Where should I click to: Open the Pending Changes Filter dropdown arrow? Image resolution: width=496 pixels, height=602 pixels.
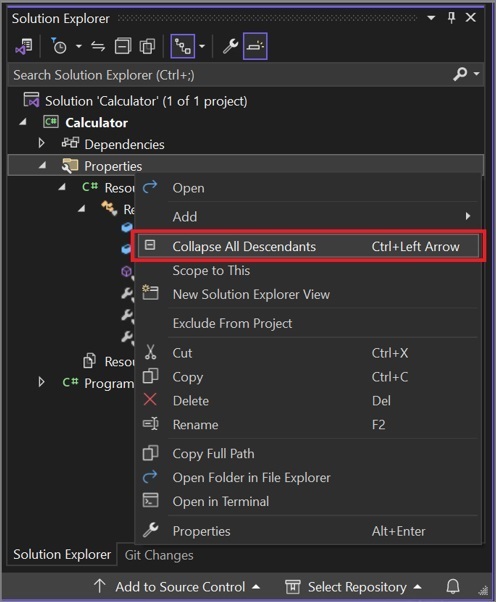coord(79,47)
